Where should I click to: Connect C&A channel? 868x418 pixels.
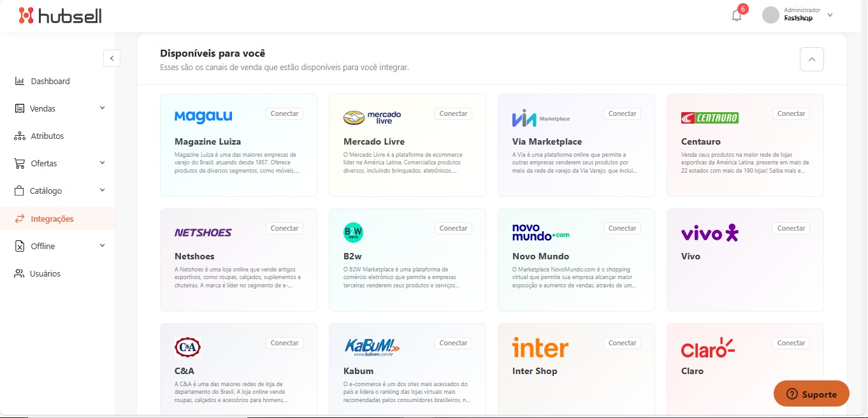click(x=284, y=343)
